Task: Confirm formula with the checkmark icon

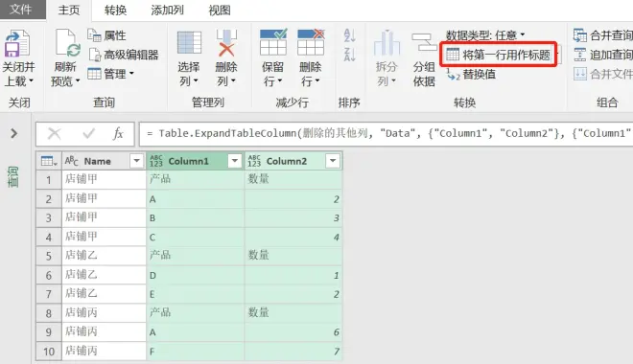Action: [89, 133]
